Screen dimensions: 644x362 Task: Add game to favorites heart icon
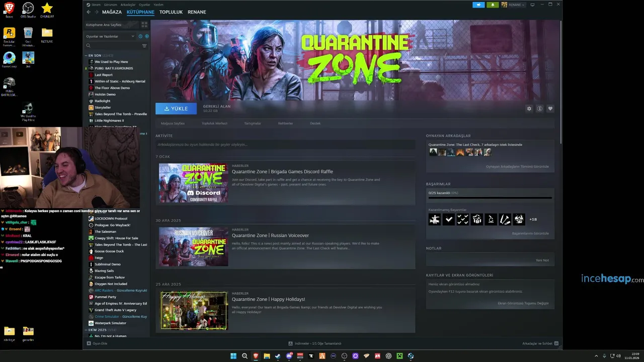550,109
